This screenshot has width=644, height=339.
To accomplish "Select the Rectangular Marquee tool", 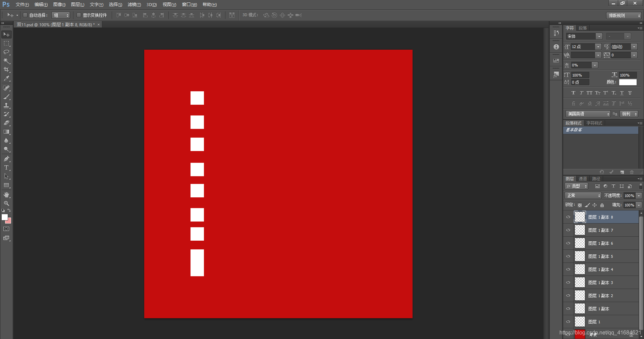I will tap(6, 44).
